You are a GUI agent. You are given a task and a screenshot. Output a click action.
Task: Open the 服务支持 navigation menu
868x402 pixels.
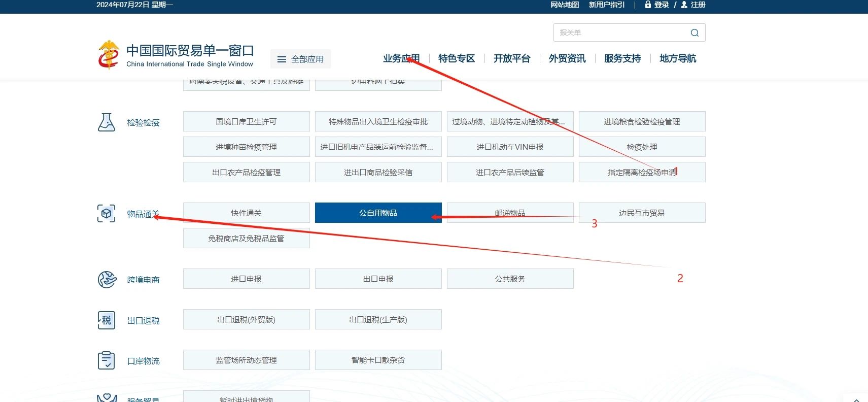tap(622, 58)
